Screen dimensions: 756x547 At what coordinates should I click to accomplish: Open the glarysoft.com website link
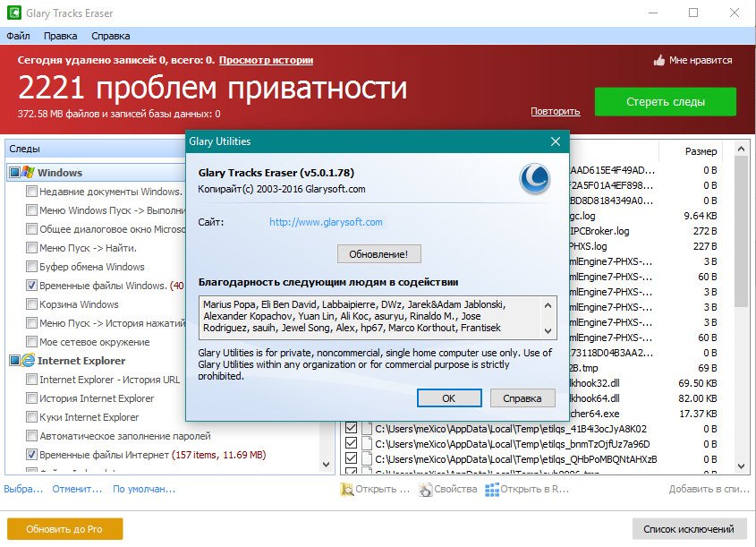click(x=326, y=222)
